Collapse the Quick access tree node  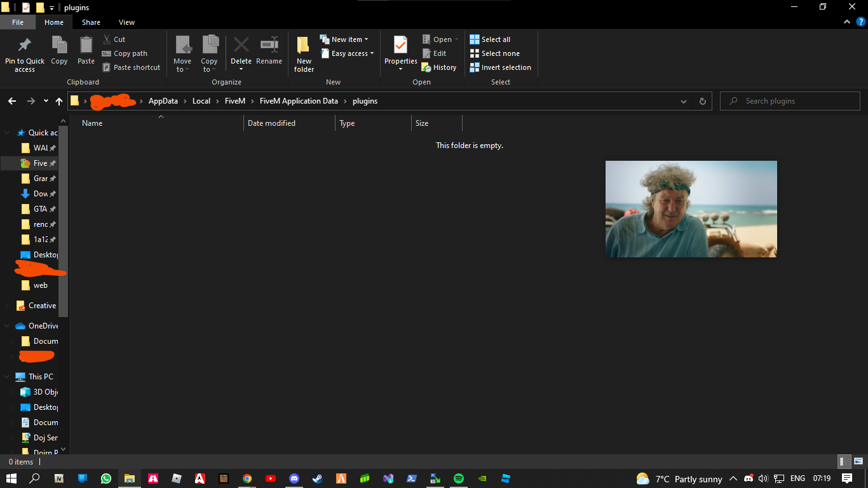7,133
